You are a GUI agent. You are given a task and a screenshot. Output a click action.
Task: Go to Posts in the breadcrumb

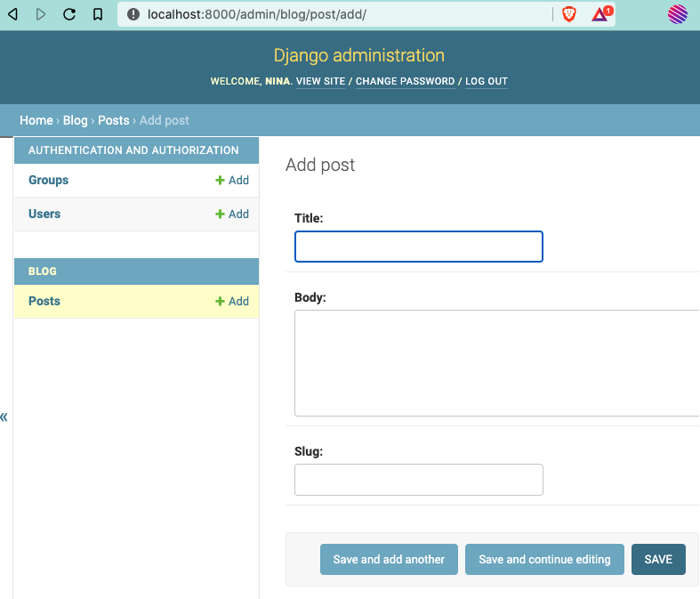tap(113, 120)
